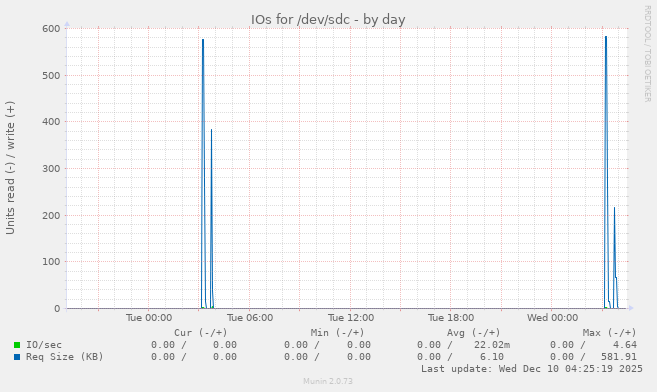657x392 pixels.
Task: Select the 22.02m average IO/sec value
Action: 492,345
